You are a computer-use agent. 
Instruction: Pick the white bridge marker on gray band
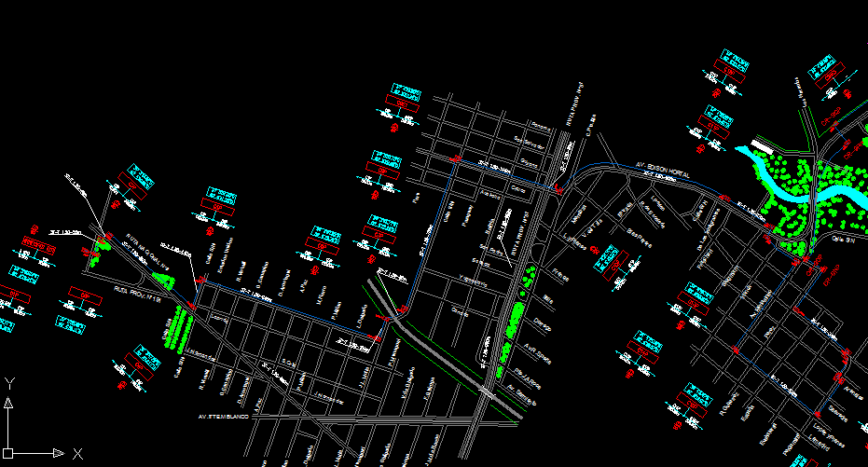(x=487, y=391)
